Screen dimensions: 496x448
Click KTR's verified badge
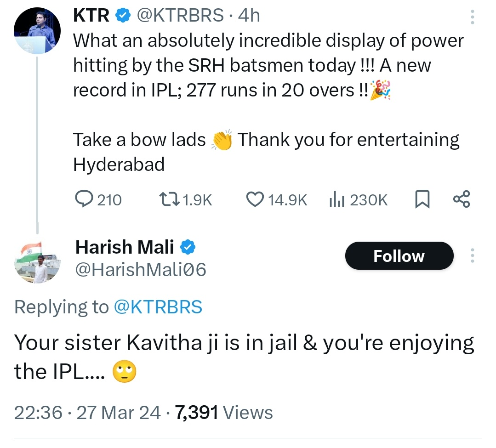[123, 16]
